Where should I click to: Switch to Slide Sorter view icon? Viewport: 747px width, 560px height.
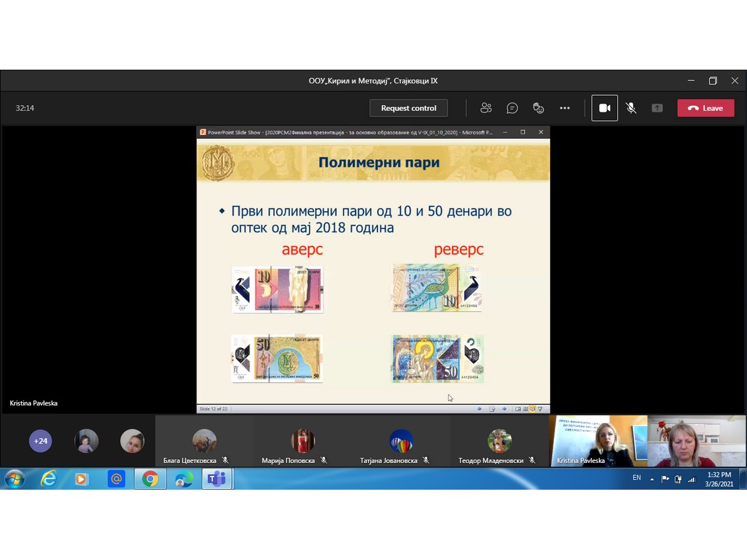(525, 409)
